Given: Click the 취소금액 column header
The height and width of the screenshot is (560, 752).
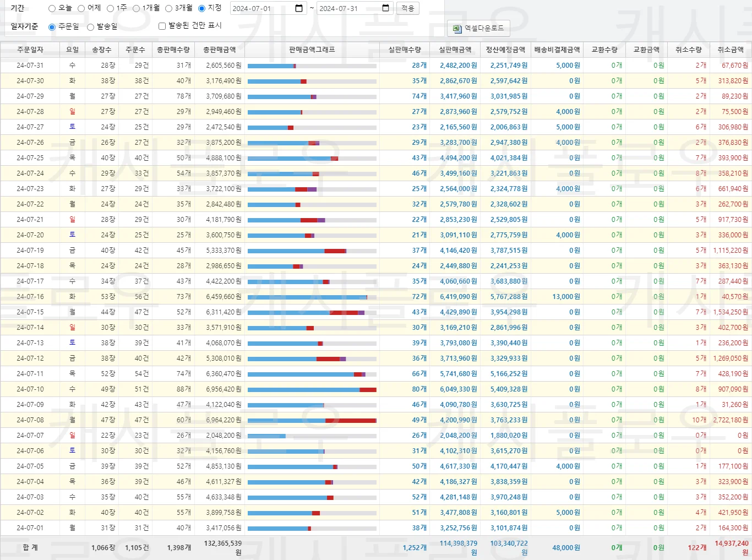Looking at the screenshot, I should tap(730, 50).
